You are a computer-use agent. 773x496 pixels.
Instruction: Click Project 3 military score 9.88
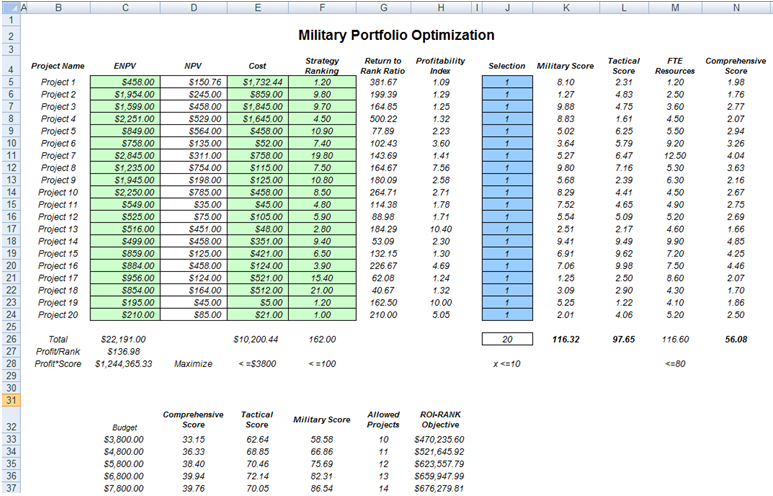click(x=565, y=106)
